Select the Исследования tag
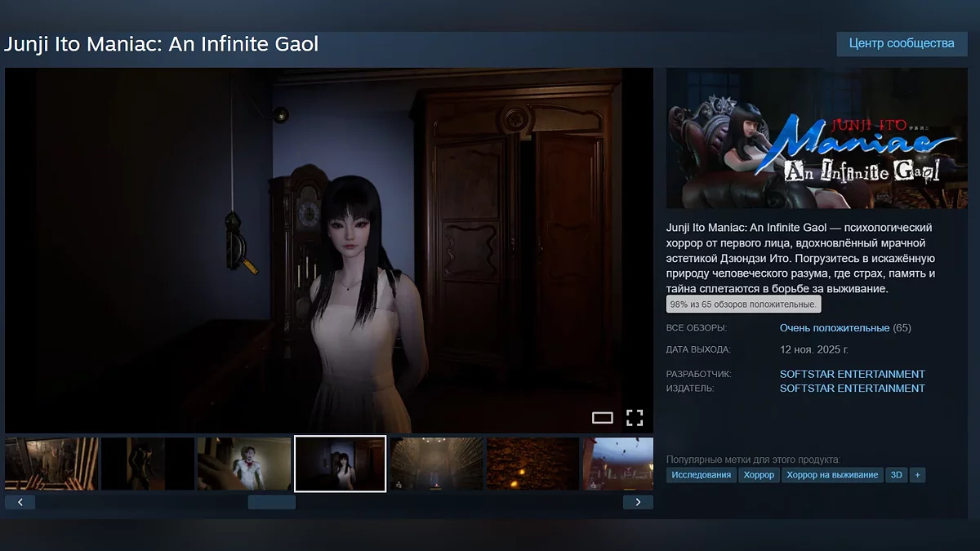 coord(702,474)
